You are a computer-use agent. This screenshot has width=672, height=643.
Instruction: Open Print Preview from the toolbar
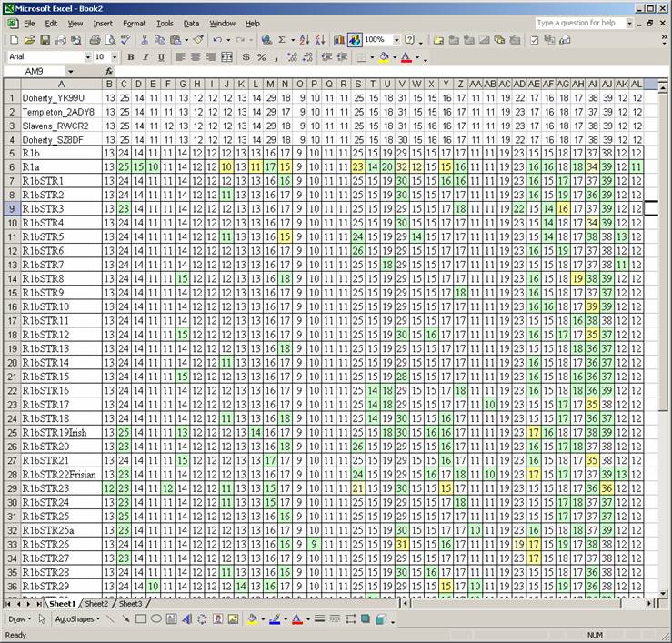[110, 40]
